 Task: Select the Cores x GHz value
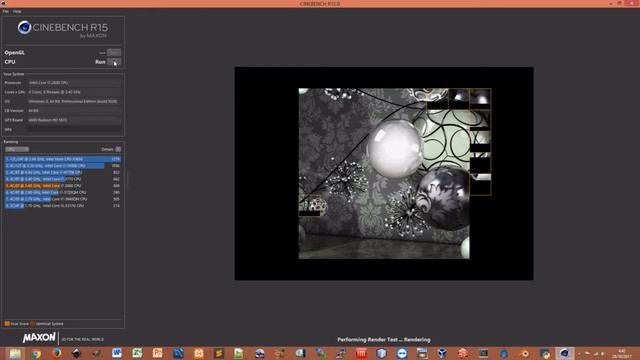(74, 92)
